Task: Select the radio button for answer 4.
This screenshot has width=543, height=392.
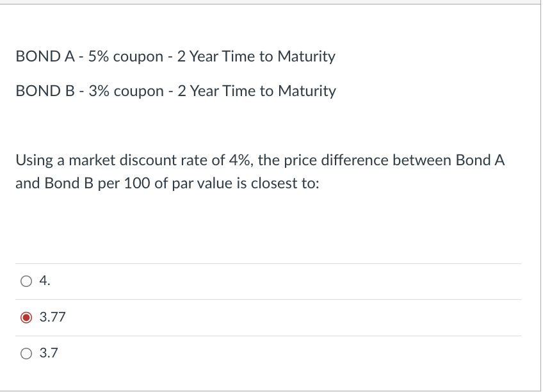Action: tap(26, 280)
